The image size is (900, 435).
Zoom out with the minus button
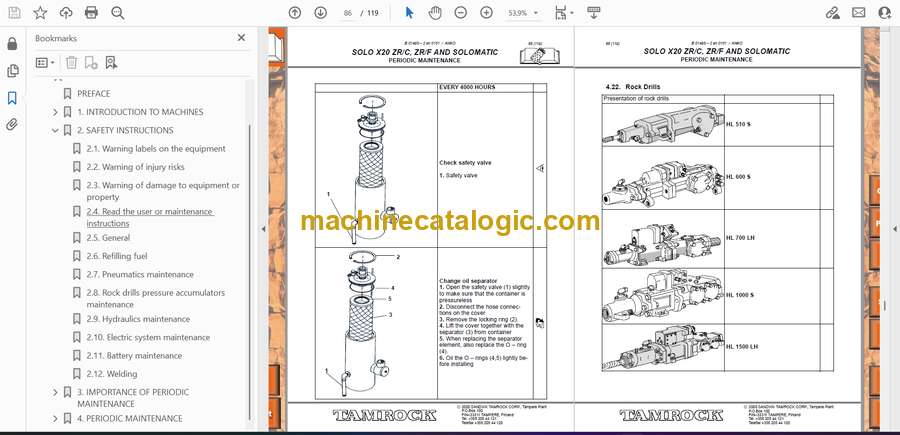click(460, 13)
